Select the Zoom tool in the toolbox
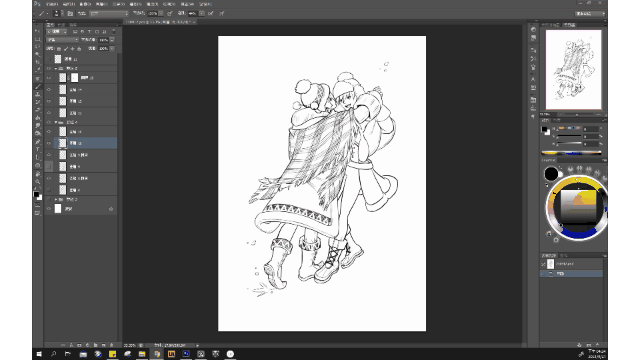The height and width of the screenshot is (360, 640). (x=38, y=181)
